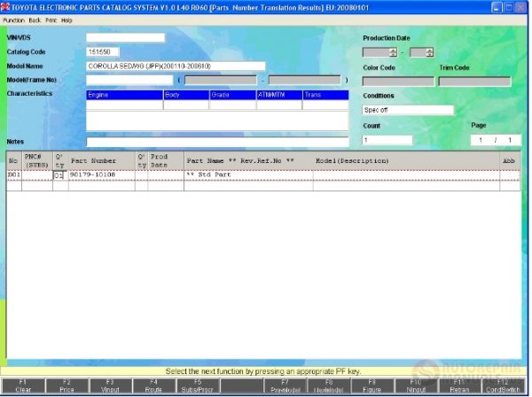Click the F9 Figure button
This screenshot has width=532, height=397.
click(x=372, y=386)
